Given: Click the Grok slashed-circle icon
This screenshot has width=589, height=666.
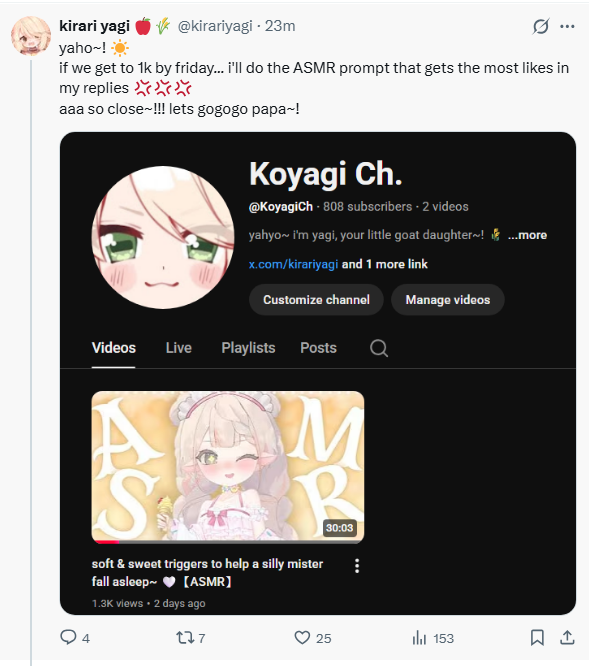Looking at the screenshot, I should click(541, 26).
